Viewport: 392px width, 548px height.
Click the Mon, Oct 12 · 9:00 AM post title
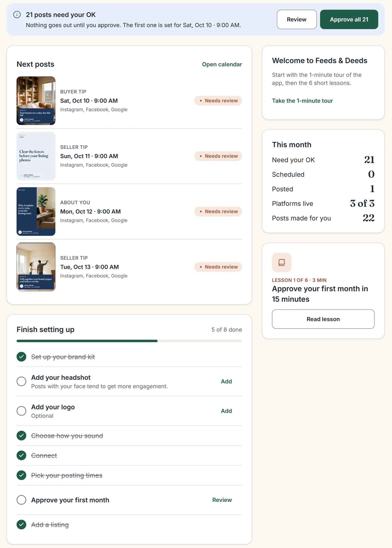90,212
